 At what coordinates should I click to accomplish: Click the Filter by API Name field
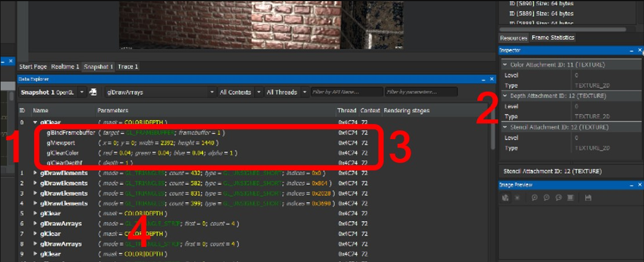point(347,92)
